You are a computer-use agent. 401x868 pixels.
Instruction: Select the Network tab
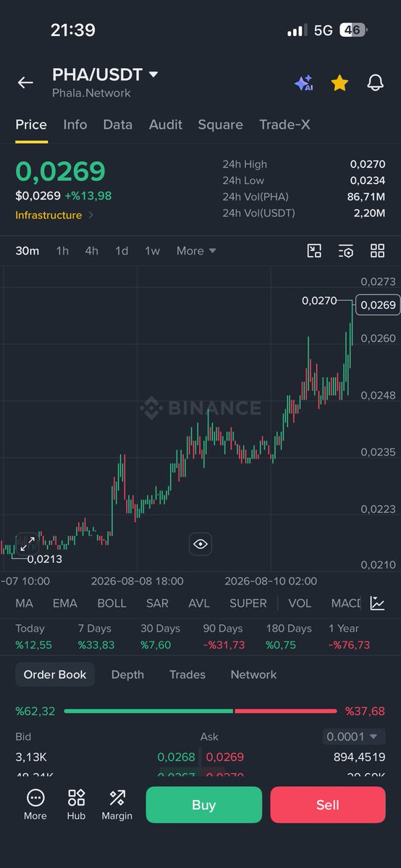(x=253, y=674)
